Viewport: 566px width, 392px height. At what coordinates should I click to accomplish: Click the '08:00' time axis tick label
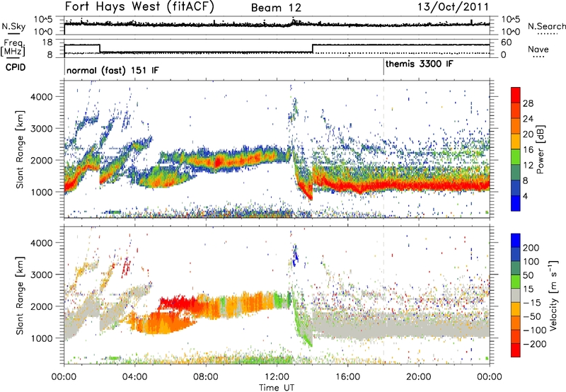pos(205,377)
